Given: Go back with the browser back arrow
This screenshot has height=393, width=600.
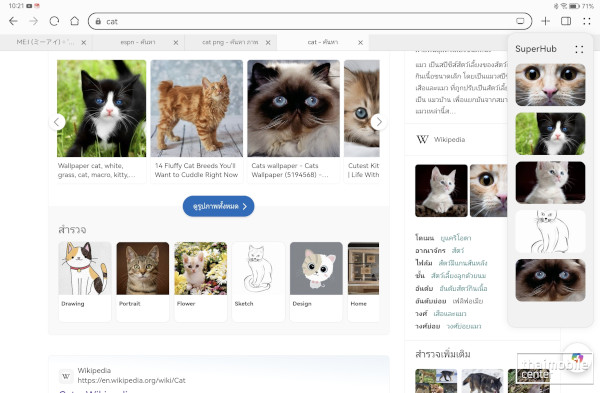Looking at the screenshot, I should click(13, 21).
